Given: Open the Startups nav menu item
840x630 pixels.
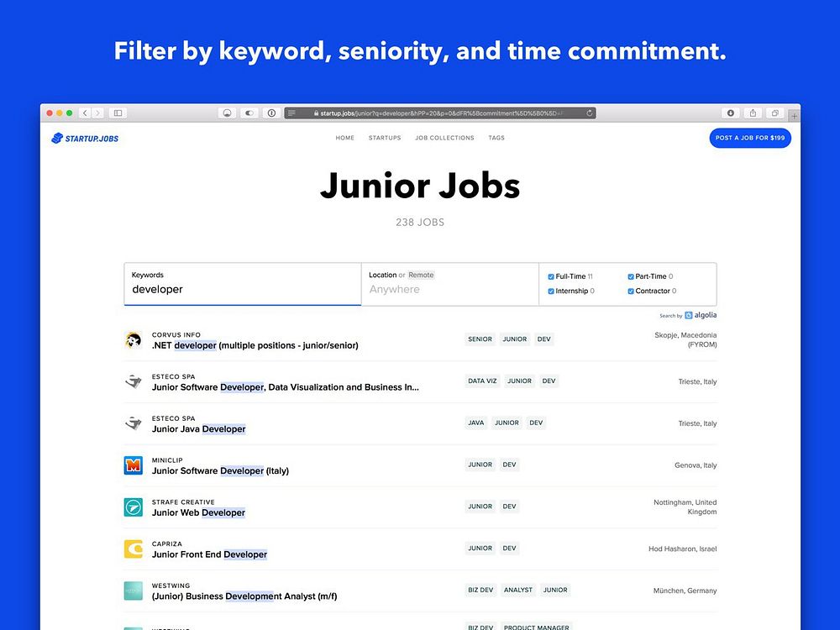Looking at the screenshot, I should 385,138.
